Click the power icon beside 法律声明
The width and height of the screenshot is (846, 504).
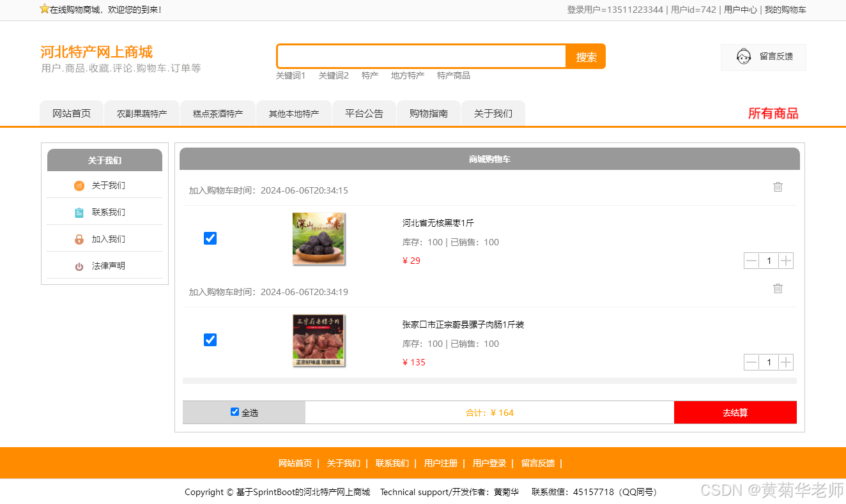coord(79,266)
